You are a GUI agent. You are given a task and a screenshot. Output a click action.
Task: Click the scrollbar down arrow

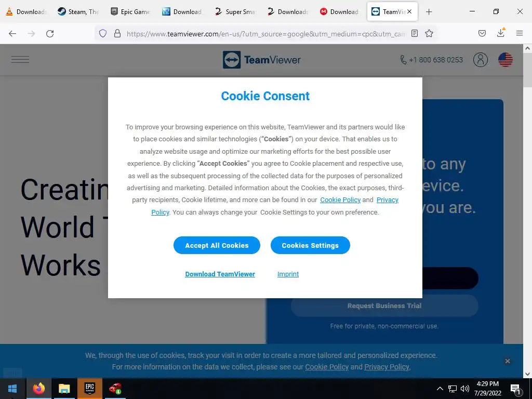[527, 374]
